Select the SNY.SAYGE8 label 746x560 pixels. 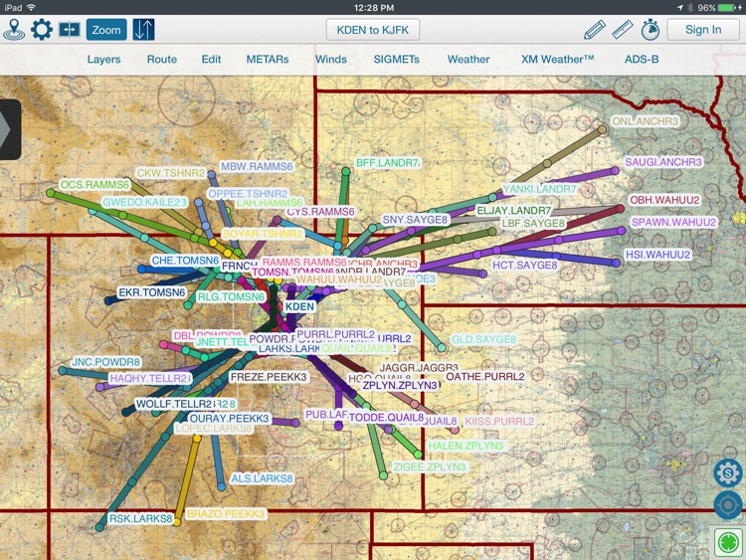coord(416,220)
